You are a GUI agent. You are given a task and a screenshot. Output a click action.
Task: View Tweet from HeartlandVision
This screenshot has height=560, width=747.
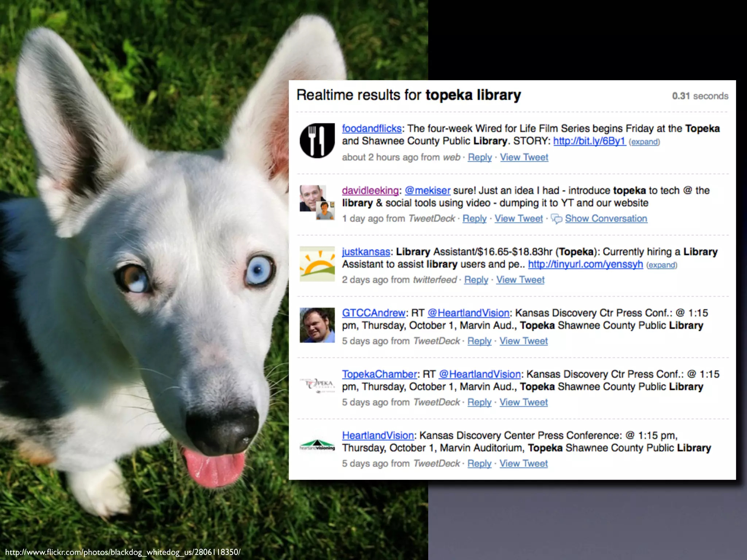[524, 464]
